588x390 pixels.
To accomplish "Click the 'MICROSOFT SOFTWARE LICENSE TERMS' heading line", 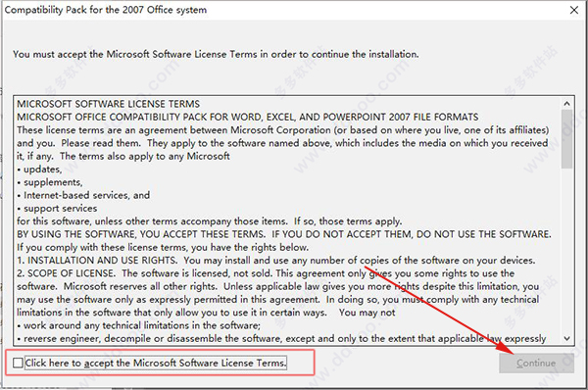I will (x=109, y=104).
